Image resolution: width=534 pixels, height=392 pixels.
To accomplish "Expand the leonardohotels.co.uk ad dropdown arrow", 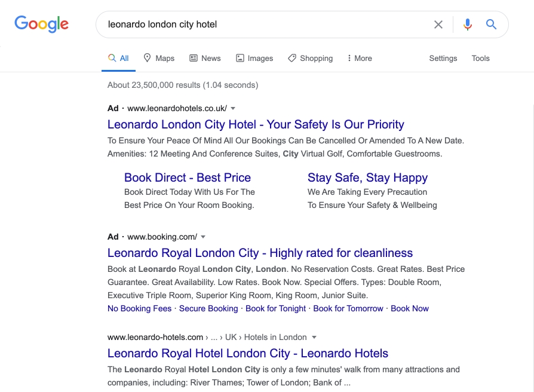I will (x=233, y=109).
